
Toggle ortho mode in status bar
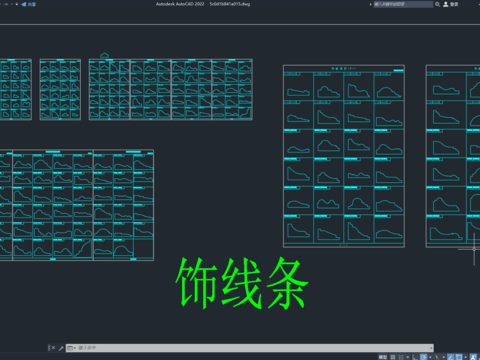coord(415,357)
